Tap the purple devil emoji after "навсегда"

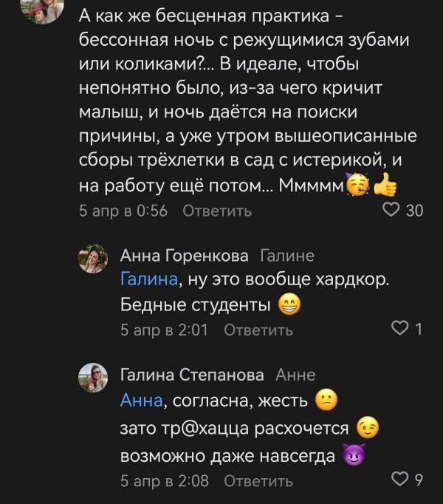point(354,456)
